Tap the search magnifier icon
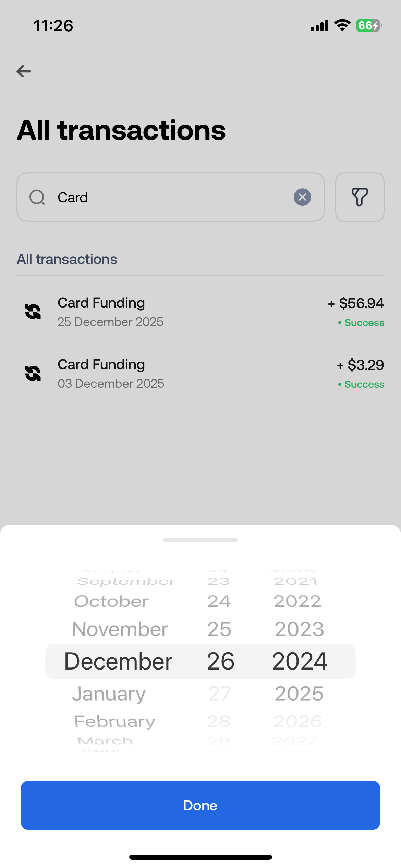Screen dimensions: 401x868 (x=37, y=197)
